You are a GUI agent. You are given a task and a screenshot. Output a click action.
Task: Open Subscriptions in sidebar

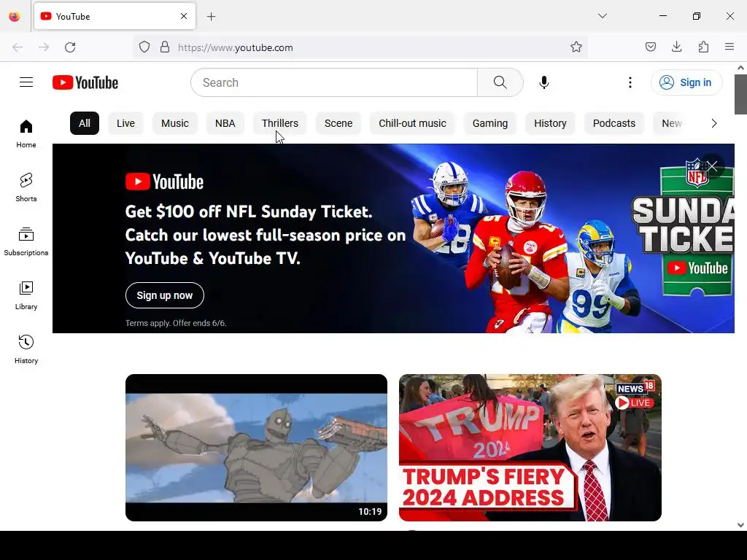(x=26, y=242)
